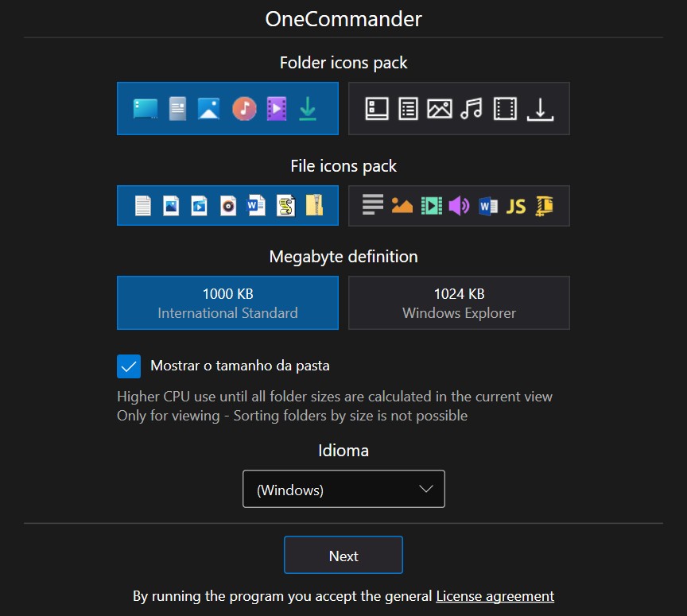Viewport: 687px width, 616px height.
Task: Click the flat purple speaker audio icon
Action: point(459,206)
